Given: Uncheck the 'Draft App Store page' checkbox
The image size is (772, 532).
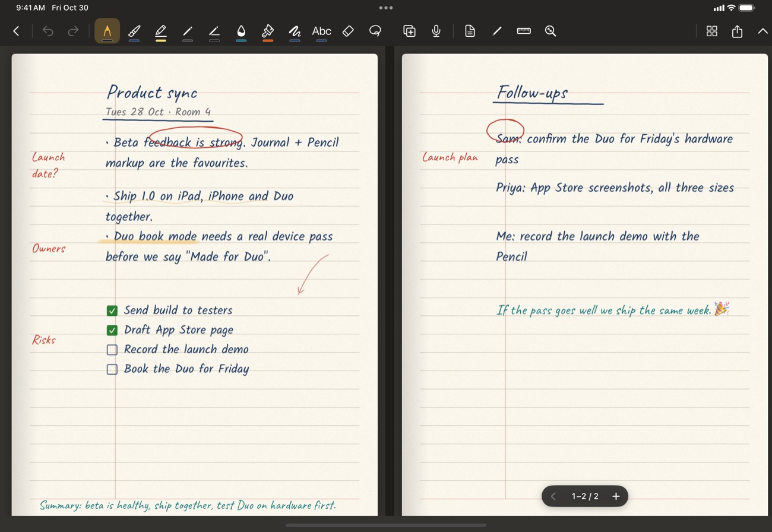Looking at the screenshot, I should click(112, 330).
